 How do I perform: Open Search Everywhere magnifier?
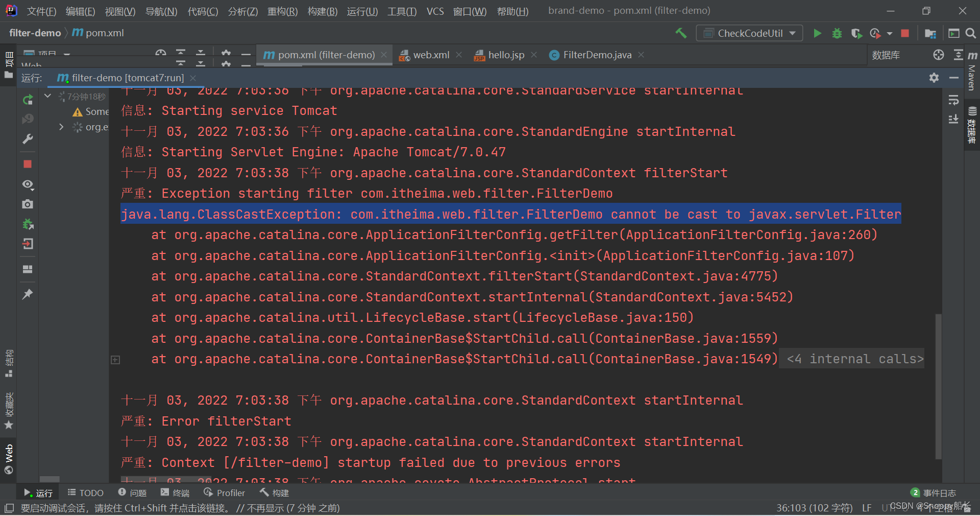click(x=971, y=33)
